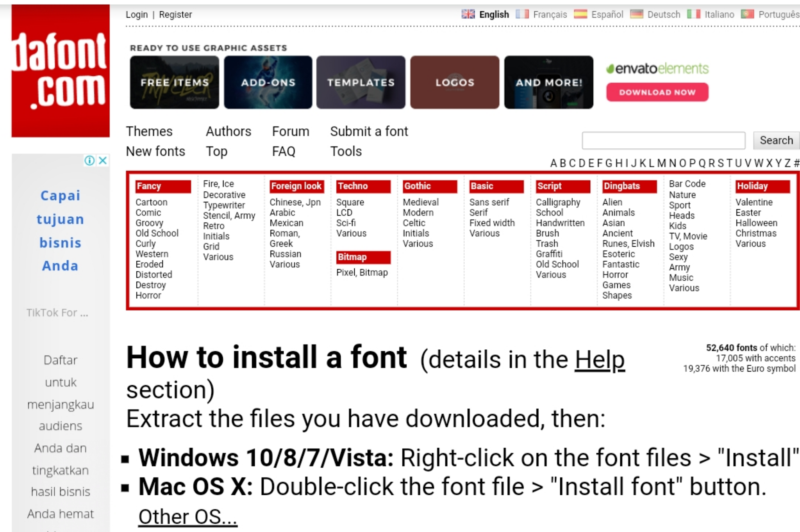Image resolution: width=800 pixels, height=532 pixels.
Task: Open the Themes menu
Action: (149, 131)
